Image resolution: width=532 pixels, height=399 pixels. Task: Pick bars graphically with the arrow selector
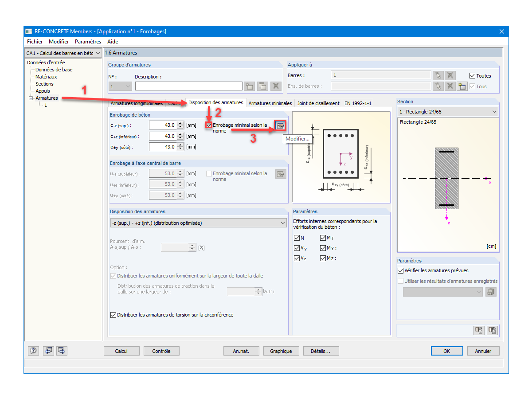pos(438,75)
